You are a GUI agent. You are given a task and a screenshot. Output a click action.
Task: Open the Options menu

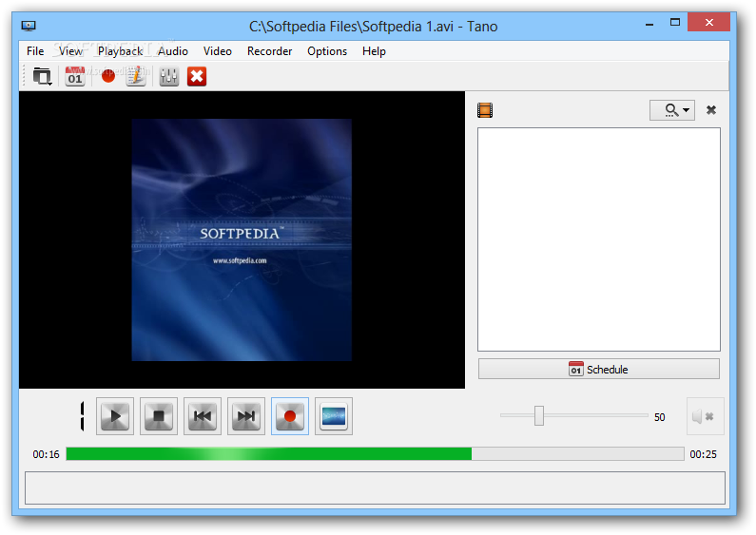point(327,51)
